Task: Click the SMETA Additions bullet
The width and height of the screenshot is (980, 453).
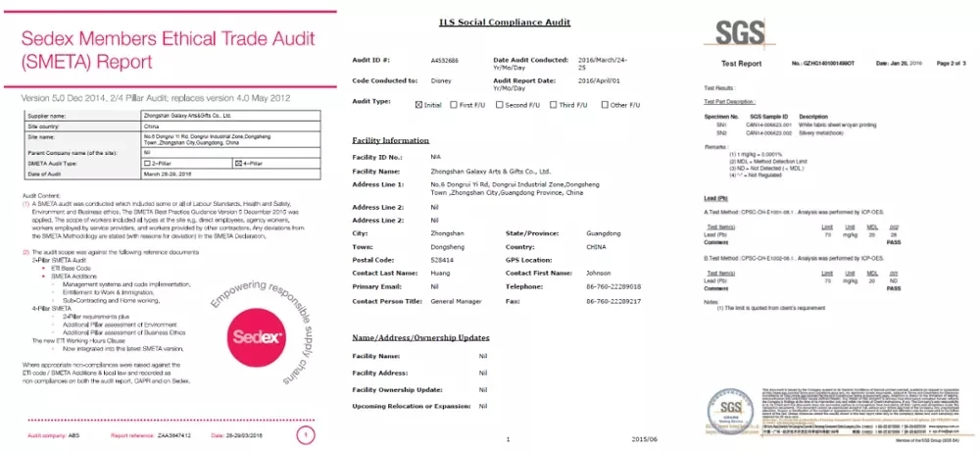Action: coord(73,276)
